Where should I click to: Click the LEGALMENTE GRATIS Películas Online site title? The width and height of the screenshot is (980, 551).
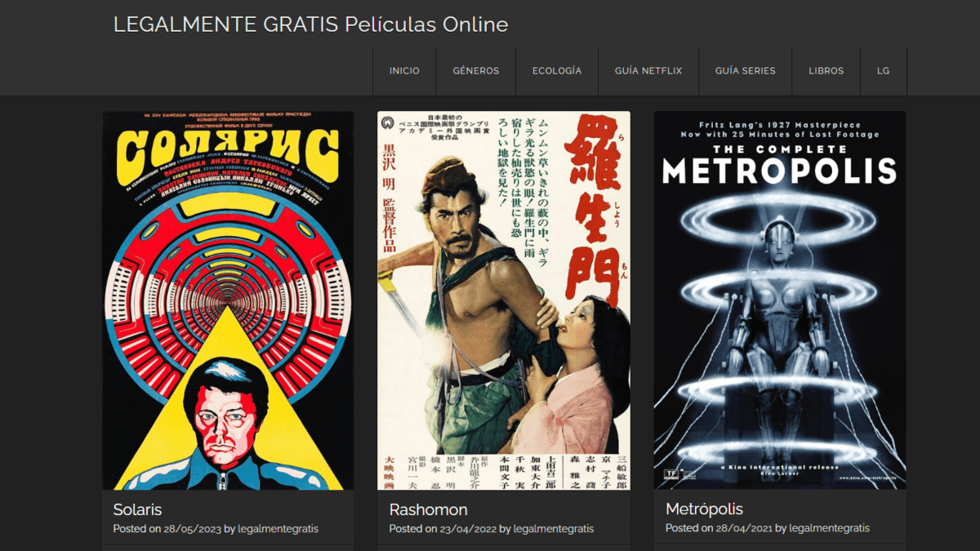pos(310,24)
